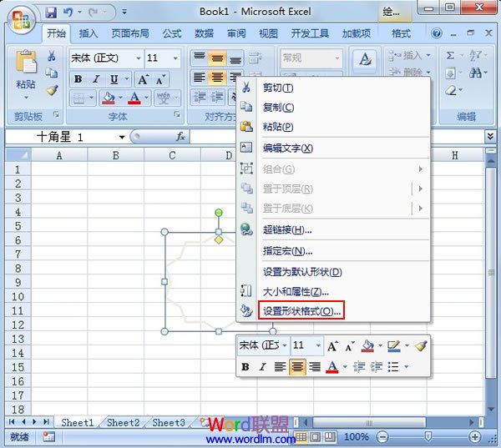
Task: Click the ribbon Copy icon
Action: [52, 73]
